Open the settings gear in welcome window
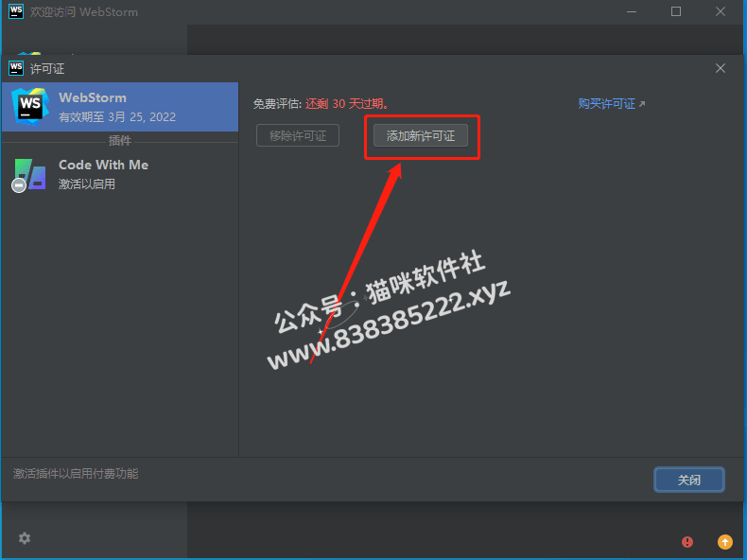Image resolution: width=747 pixels, height=560 pixels. pyautogui.click(x=25, y=538)
